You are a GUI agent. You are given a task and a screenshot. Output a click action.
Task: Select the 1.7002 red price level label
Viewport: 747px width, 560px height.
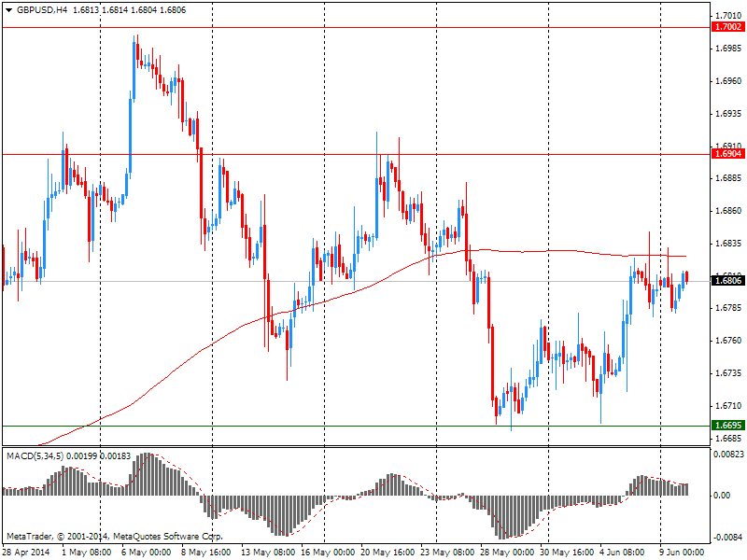point(728,27)
